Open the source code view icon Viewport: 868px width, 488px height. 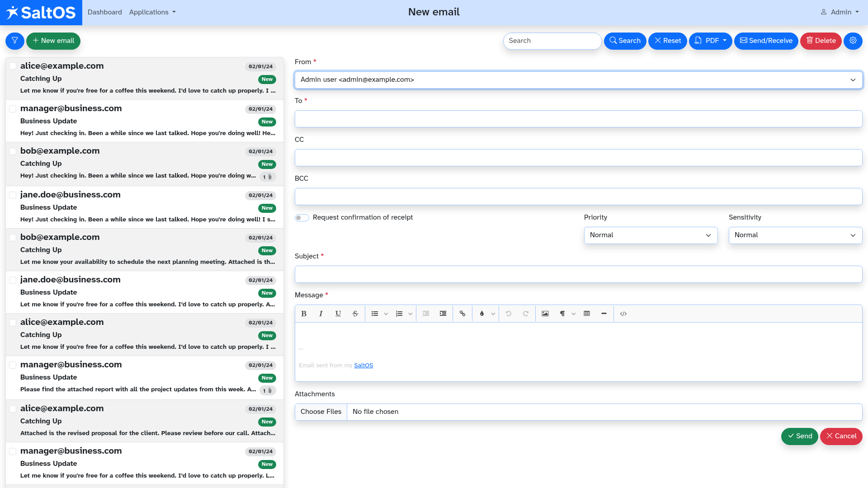tap(623, 314)
